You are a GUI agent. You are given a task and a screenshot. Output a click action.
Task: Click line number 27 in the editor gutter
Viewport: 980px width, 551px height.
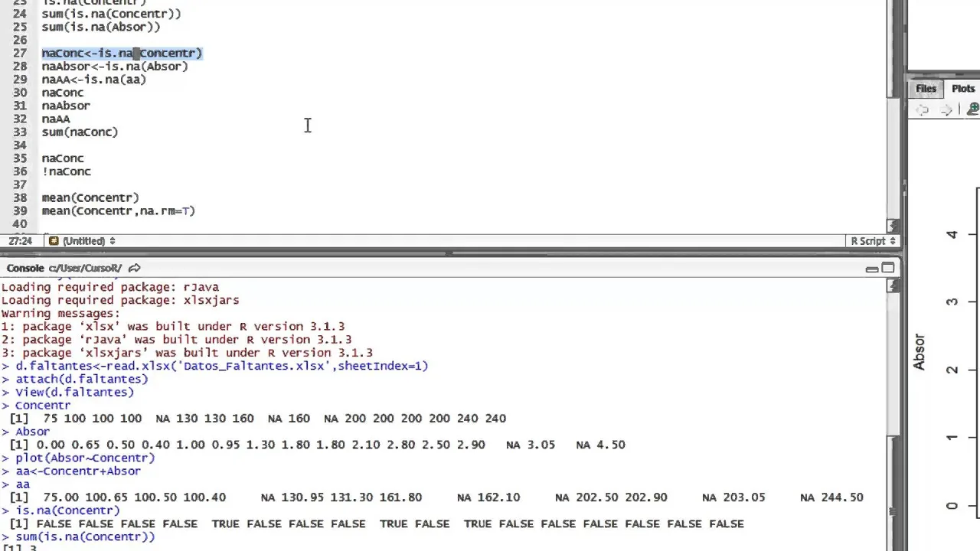(20, 53)
